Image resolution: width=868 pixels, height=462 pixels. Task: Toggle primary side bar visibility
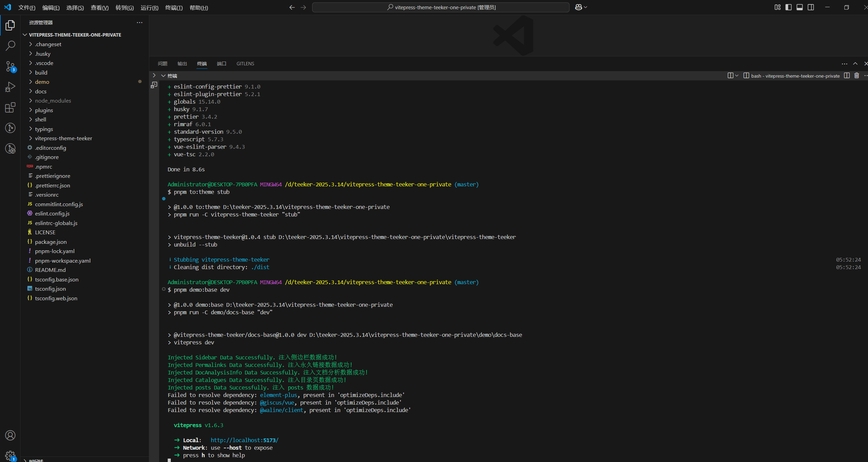[789, 7]
